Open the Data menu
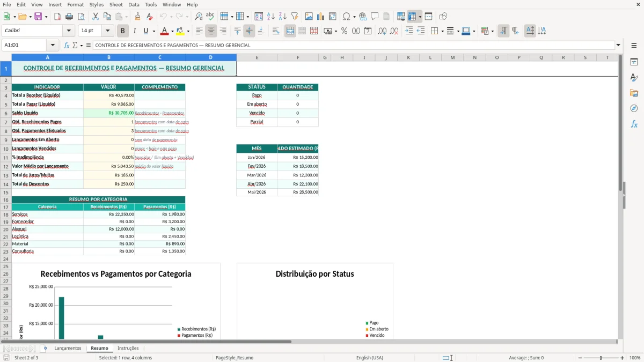 134,4
